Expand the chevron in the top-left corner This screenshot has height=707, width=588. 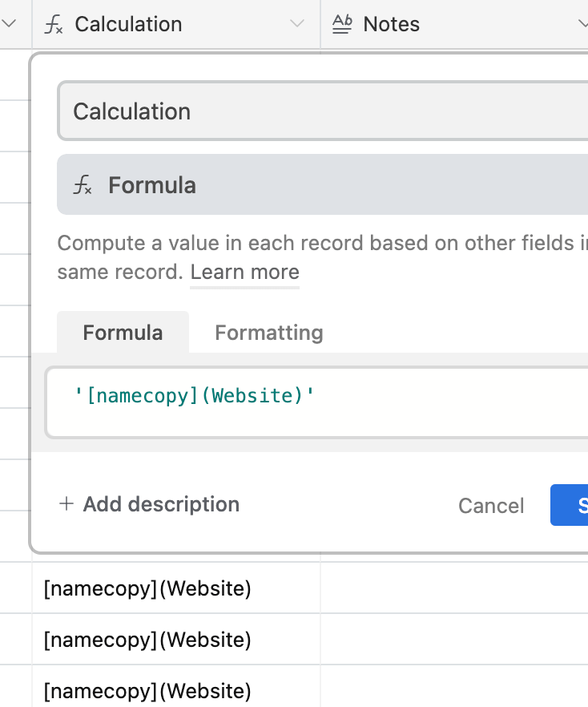pos(9,24)
